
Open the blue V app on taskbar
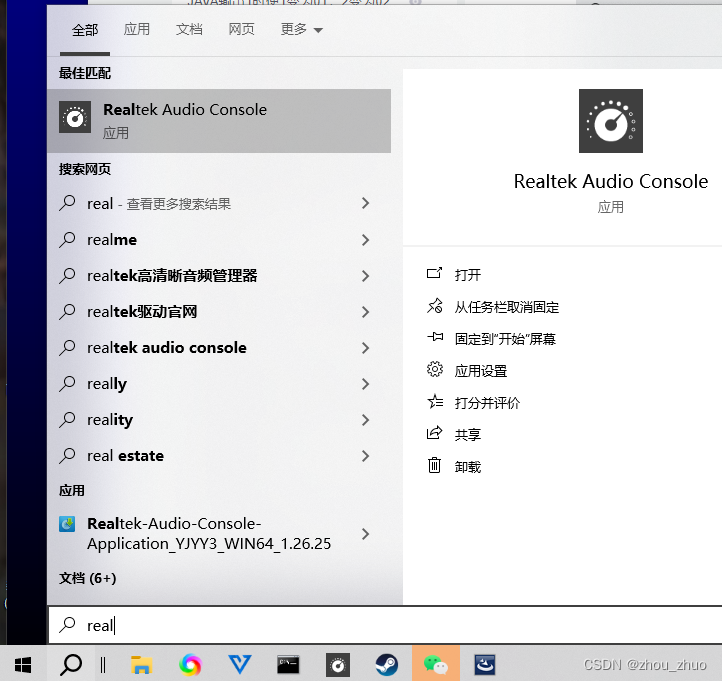239,664
